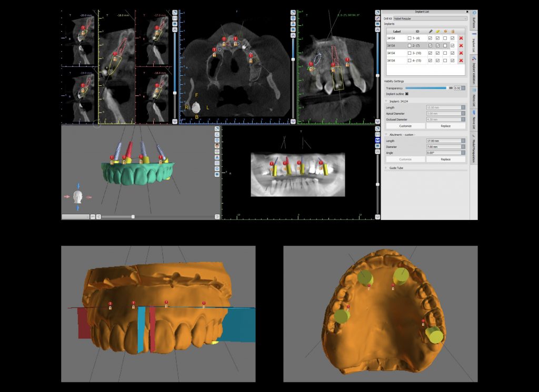Click face view icon in 3D view toolbar
539x392 pixels.
pos(217,146)
